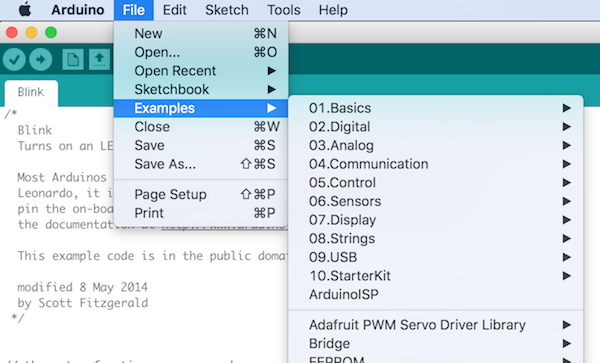600x363 pixels.
Task: Choose Save As... from the File menu
Action: point(201,164)
